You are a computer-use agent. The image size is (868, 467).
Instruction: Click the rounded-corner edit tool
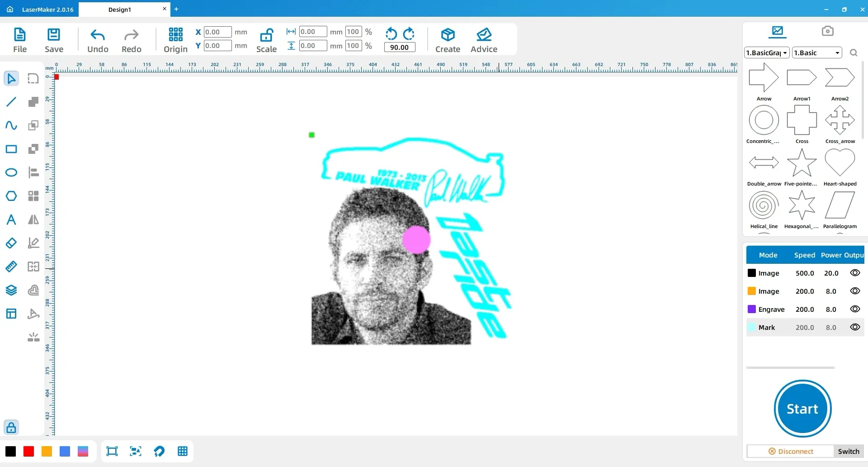(33, 78)
